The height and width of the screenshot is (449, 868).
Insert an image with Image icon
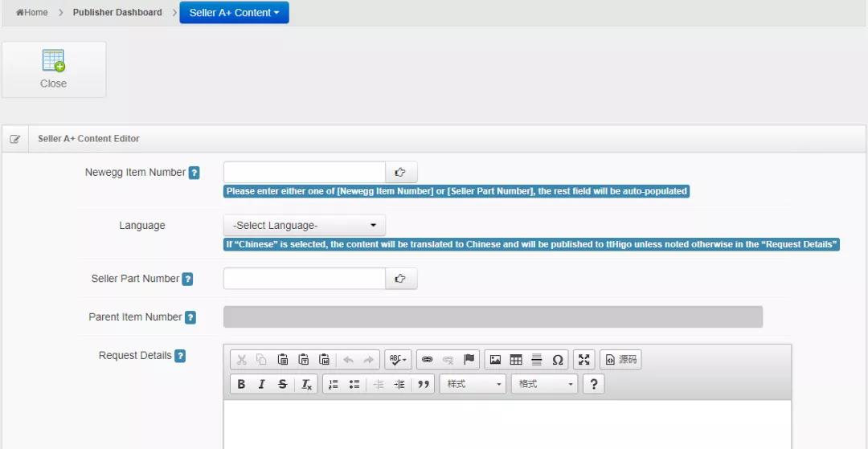(x=495, y=360)
